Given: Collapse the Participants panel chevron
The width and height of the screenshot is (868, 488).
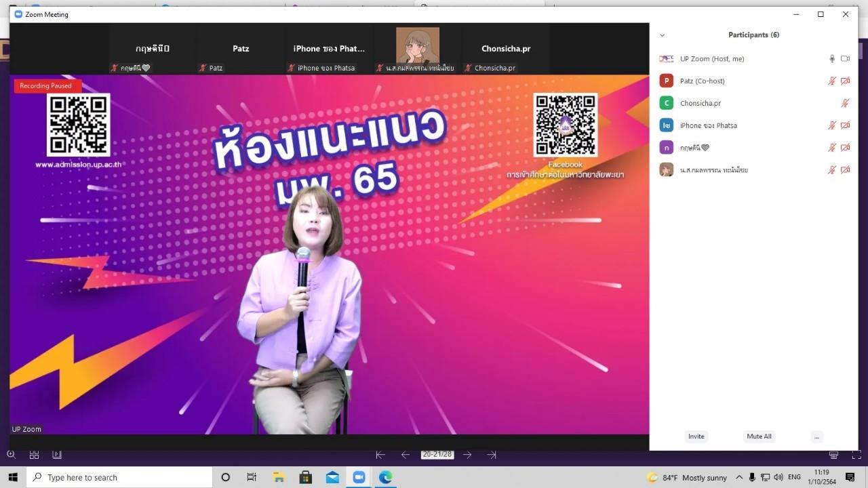Looking at the screenshot, I should coord(662,35).
